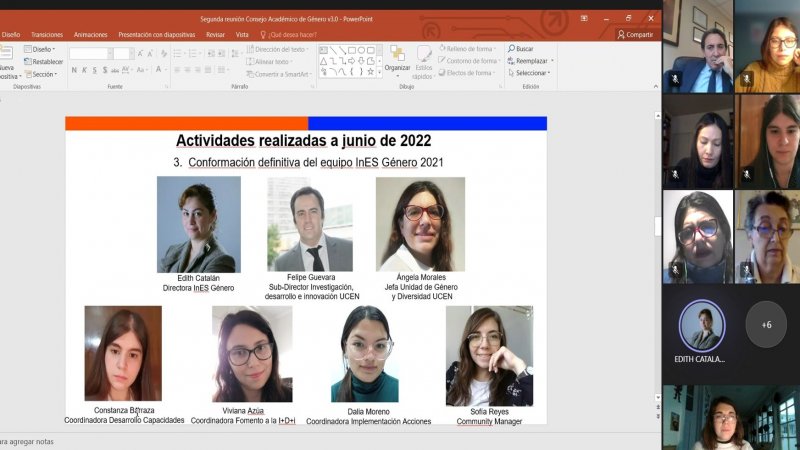Open the Reemplazar dropdown arrow
Screen dimensions: 800x450
552,61
